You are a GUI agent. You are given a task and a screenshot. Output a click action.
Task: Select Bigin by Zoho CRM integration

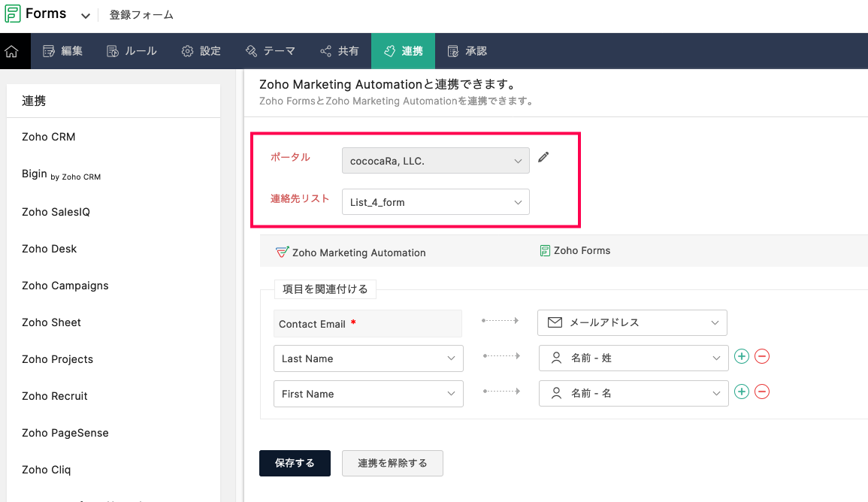61,174
